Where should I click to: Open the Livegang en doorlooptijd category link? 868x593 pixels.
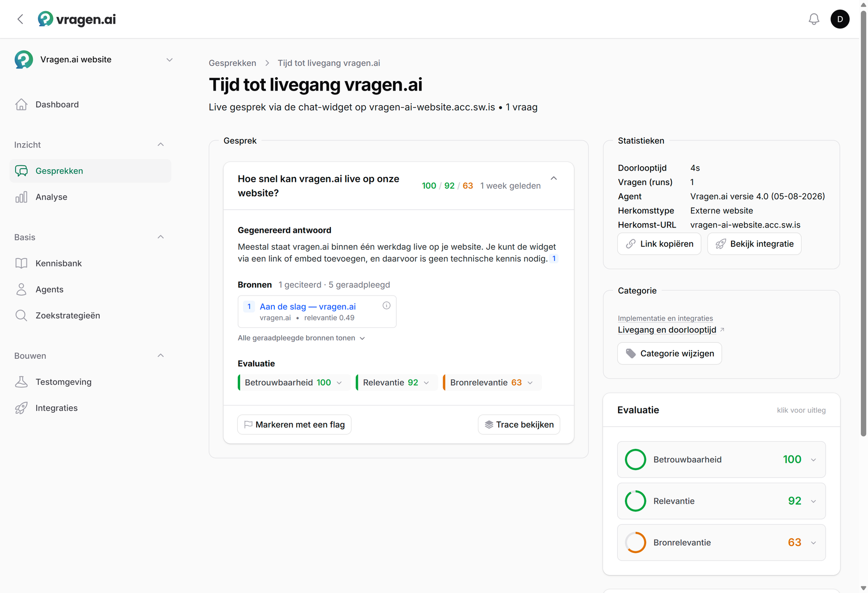[667, 330]
